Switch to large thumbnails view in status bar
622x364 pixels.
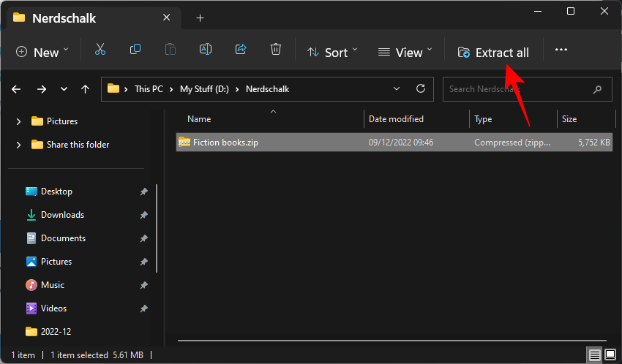[610, 354]
